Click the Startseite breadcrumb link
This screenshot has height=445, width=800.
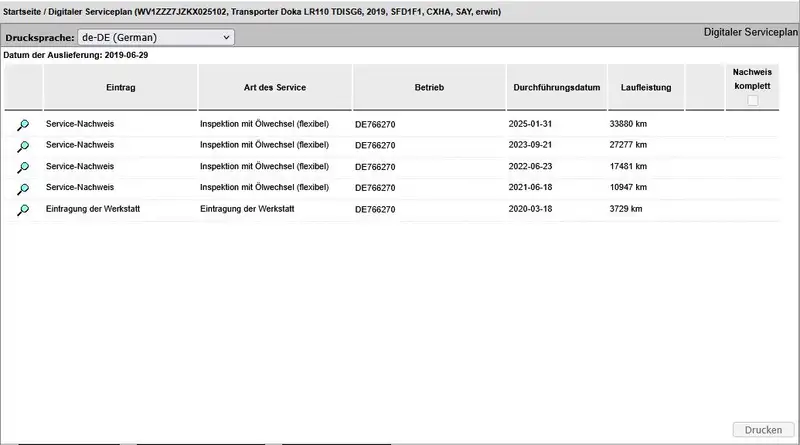27,12
